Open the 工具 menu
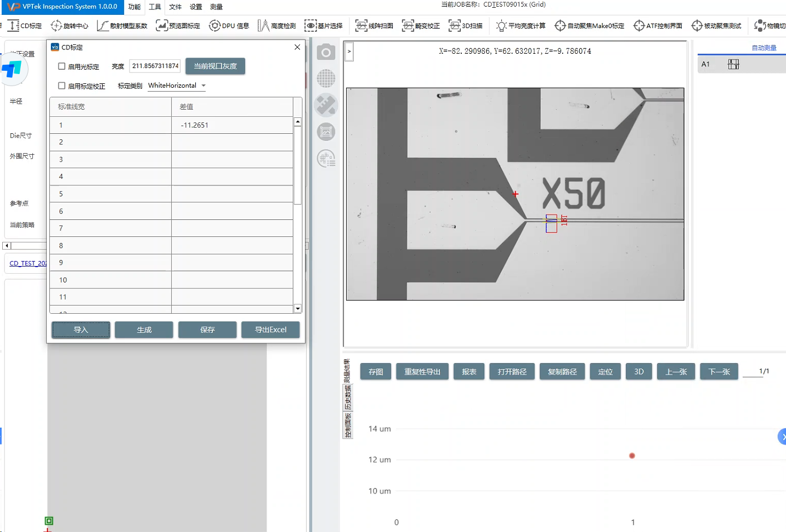Image resolution: width=786 pixels, height=532 pixels. 155,7
